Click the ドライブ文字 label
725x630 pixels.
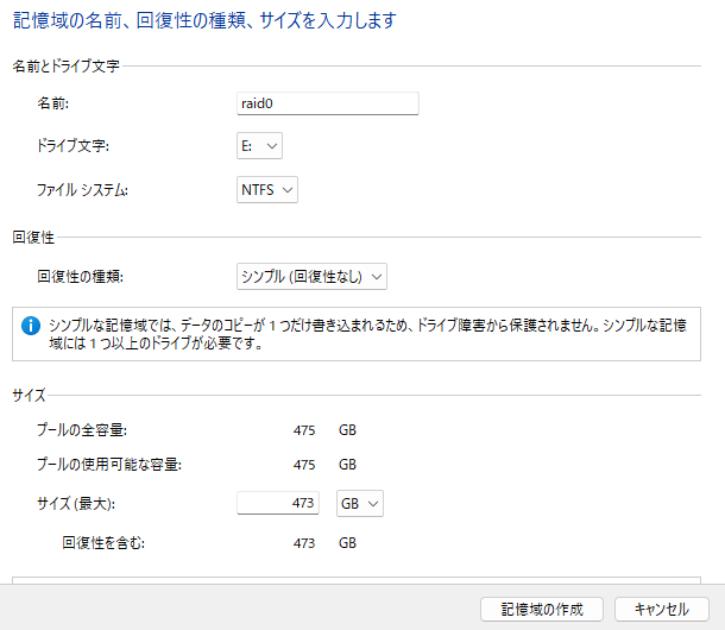[73, 146]
